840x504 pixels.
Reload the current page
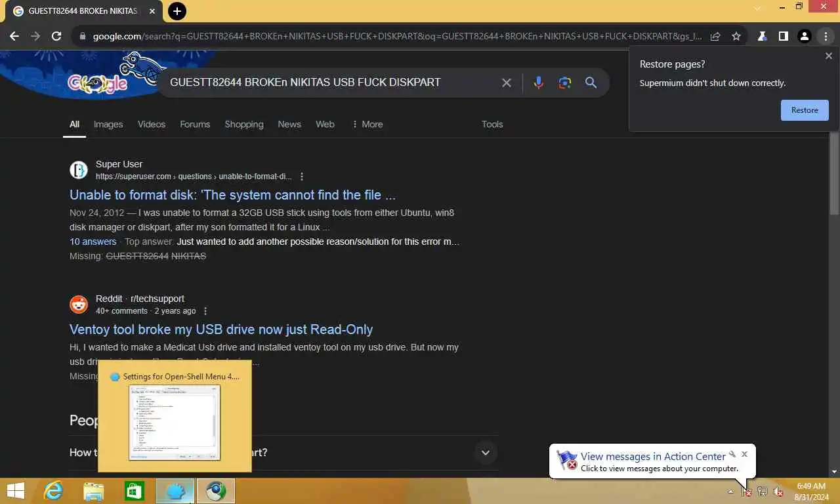(56, 37)
